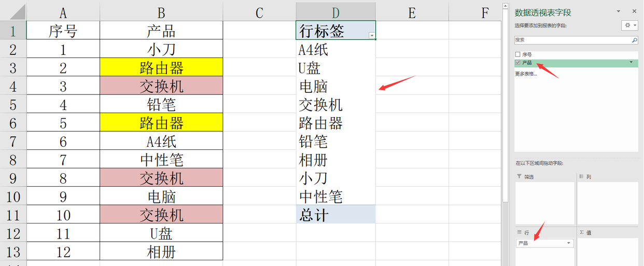Select the pivot cell 小刀 in column D
This screenshot has width=644, height=266.
tap(336, 178)
